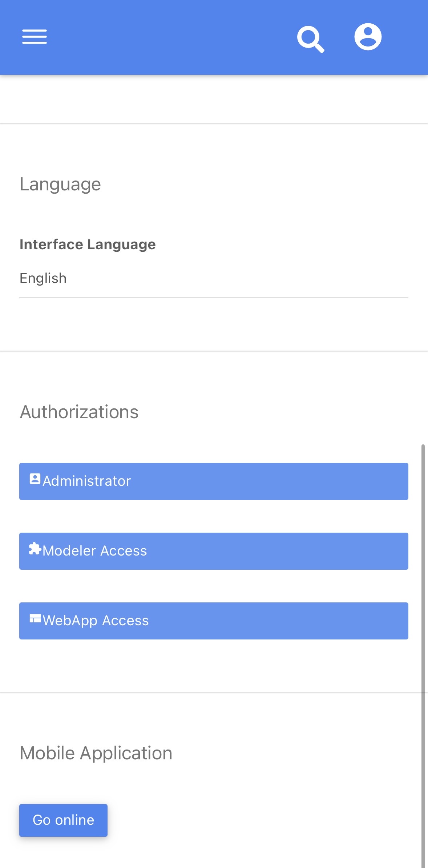Open the hamburger navigation menu
428x868 pixels.
pos(35,37)
